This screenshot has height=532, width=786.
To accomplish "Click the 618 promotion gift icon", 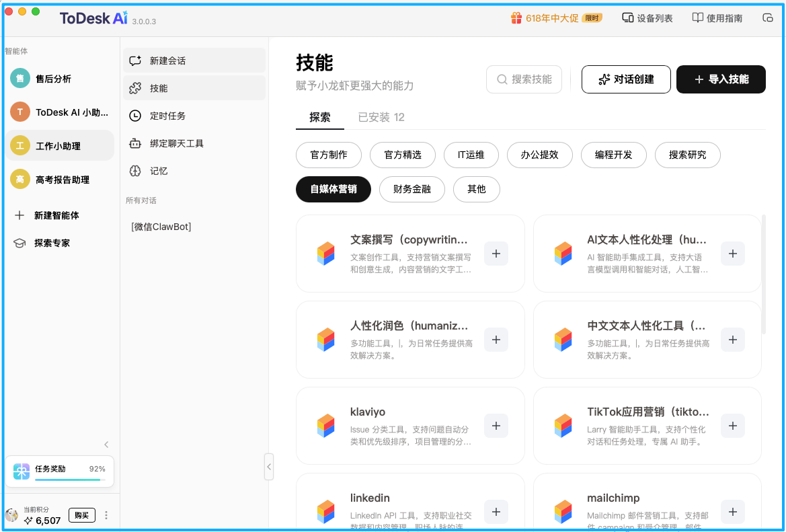I will [x=516, y=18].
